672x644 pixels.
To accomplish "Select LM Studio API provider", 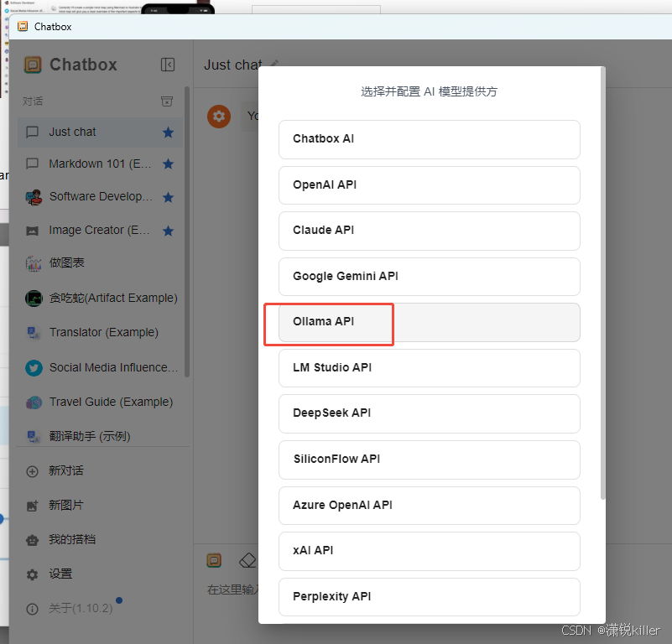I will (x=429, y=368).
